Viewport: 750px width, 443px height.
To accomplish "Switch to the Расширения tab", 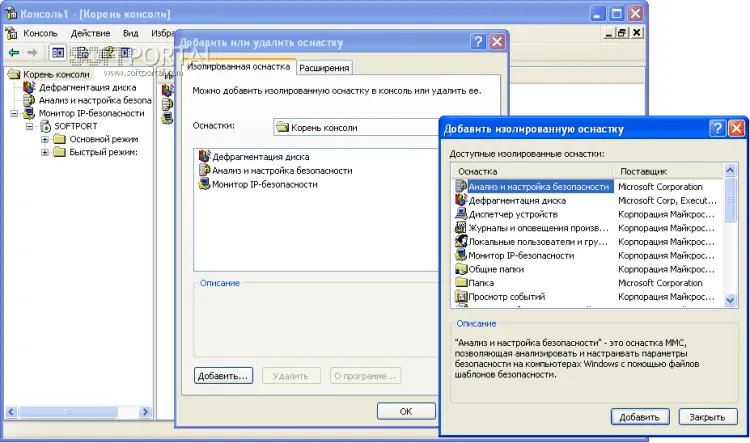I will (324, 68).
